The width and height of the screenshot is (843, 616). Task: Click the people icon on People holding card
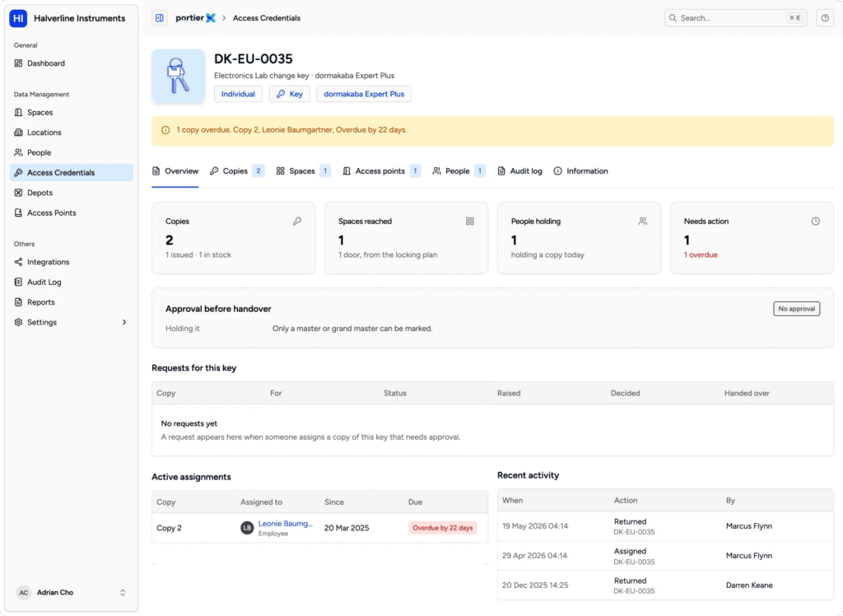(x=642, y=221)
